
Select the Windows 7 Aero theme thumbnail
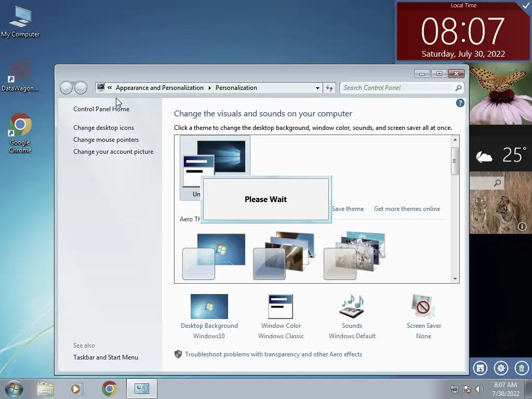coord(214,256)
